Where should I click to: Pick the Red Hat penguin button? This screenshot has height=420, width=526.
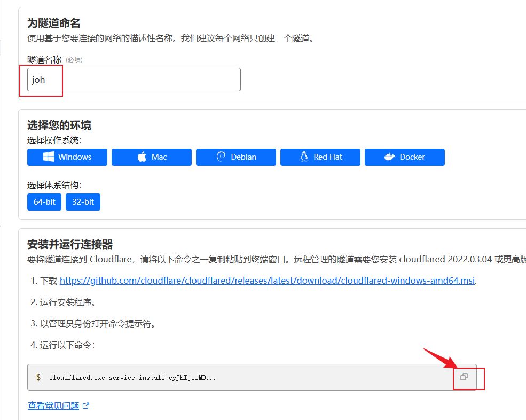[x=320, y=157]
